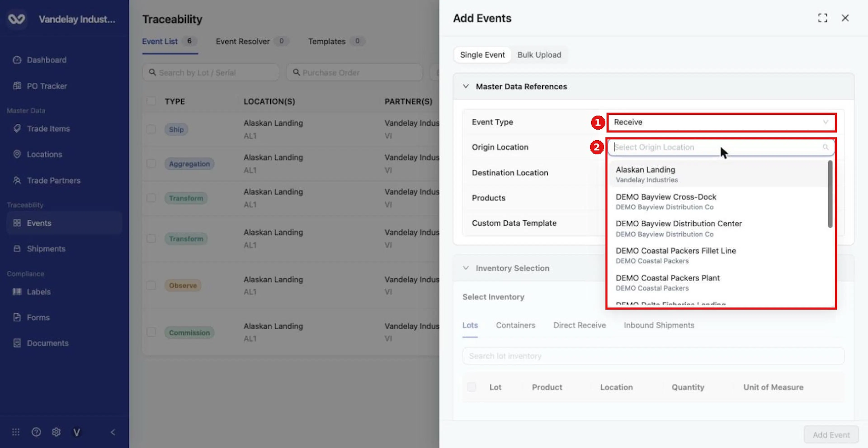868x448 pixels.
Task: Open Forms in the sidebar
Action: pyautogui.click(x=31, y=317)
